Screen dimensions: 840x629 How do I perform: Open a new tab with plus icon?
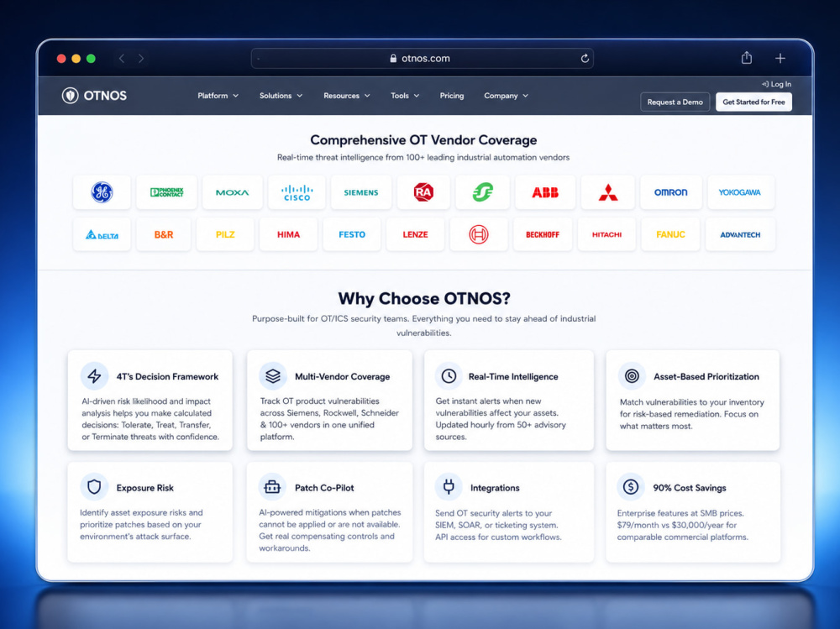pyautogui.click(x=780, y=59)
